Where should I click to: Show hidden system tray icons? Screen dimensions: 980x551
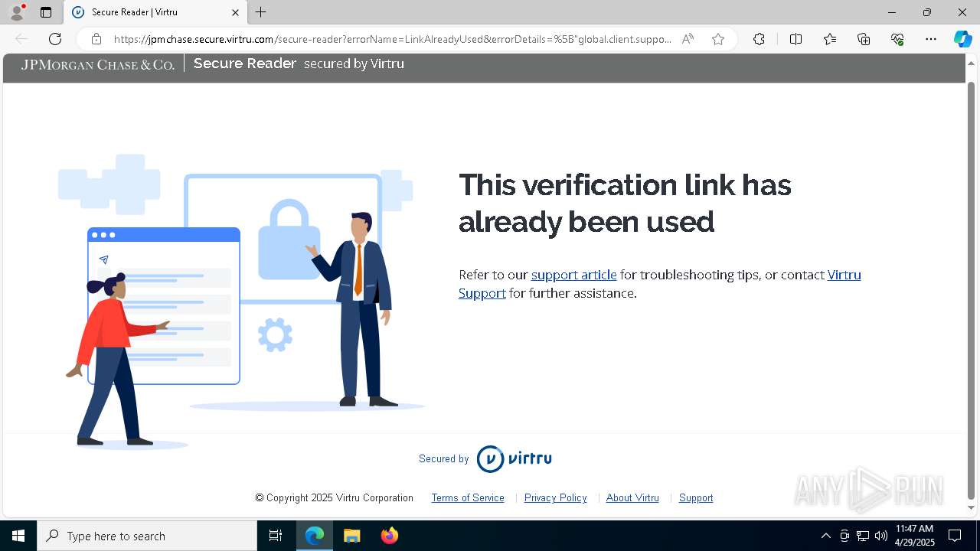(825, 536)
